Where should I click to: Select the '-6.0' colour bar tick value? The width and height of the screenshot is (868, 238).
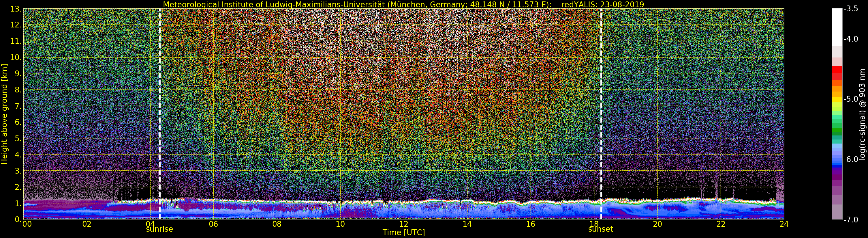coord(851,159)
